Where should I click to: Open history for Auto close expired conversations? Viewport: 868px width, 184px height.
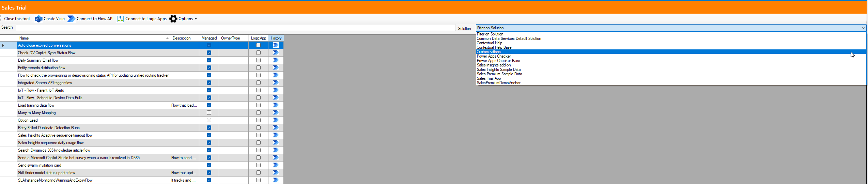[x=276, y=45]
